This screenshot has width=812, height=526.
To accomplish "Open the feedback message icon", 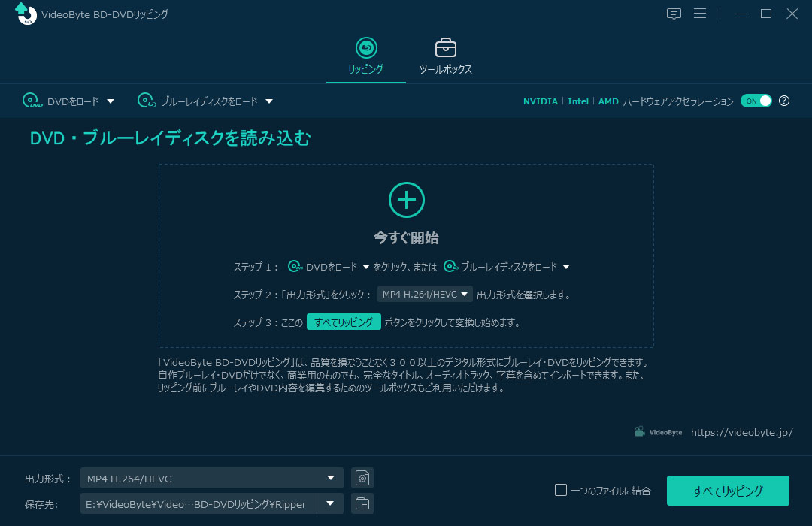I will coord(674,14).
